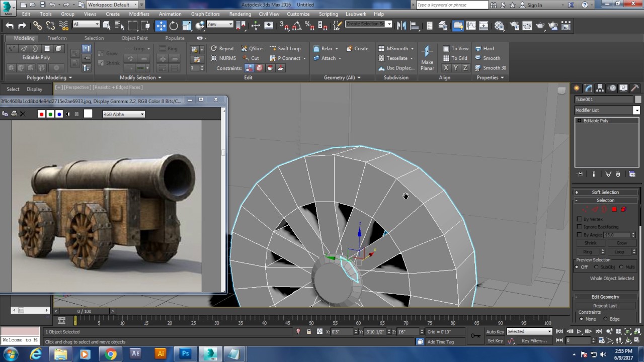Image resolution: width=644 pixels, height=362 pixels.
Task: Open the Select by Name list icon
Action: (x=120, y=26)
